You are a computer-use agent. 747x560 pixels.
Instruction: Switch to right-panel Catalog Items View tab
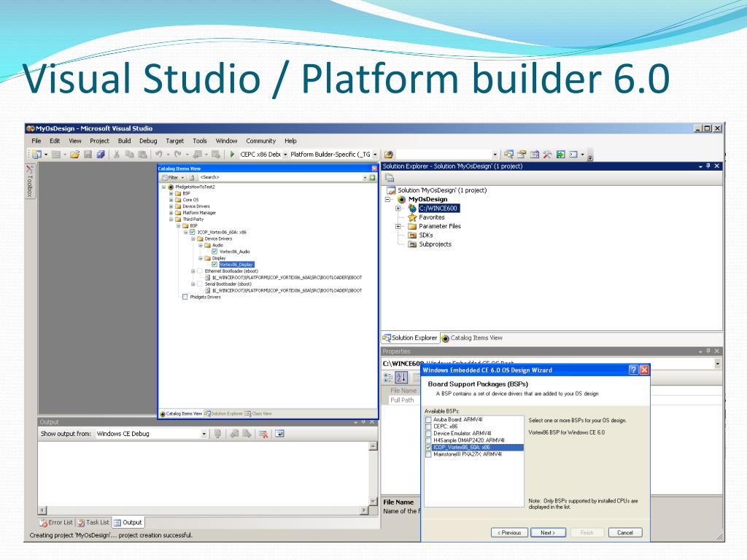(x=472, y=338)
